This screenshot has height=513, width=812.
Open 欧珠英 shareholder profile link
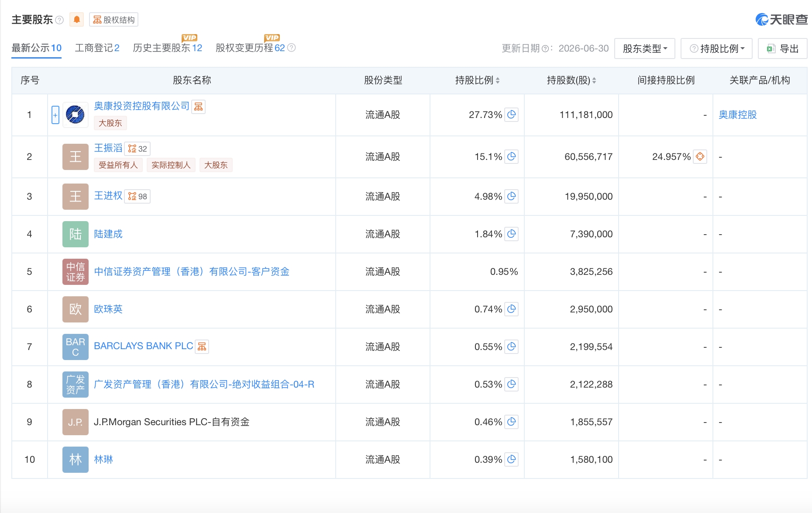[108, 309]
